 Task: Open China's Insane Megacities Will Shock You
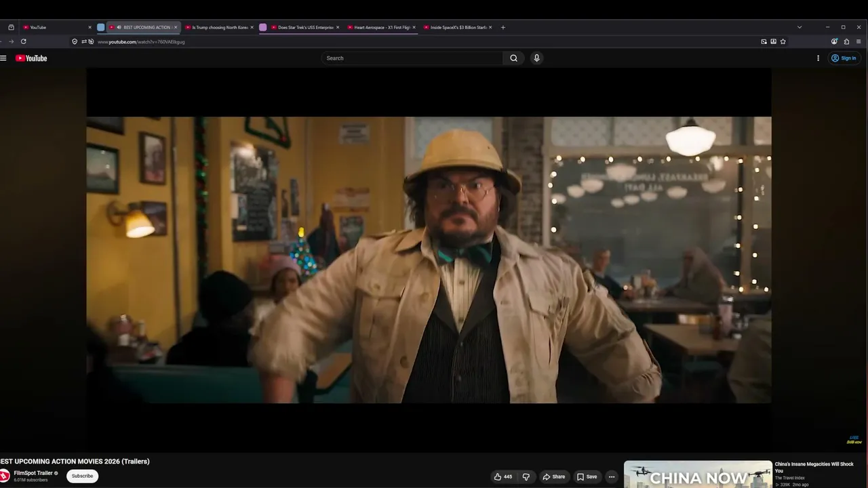click(814, 468)
